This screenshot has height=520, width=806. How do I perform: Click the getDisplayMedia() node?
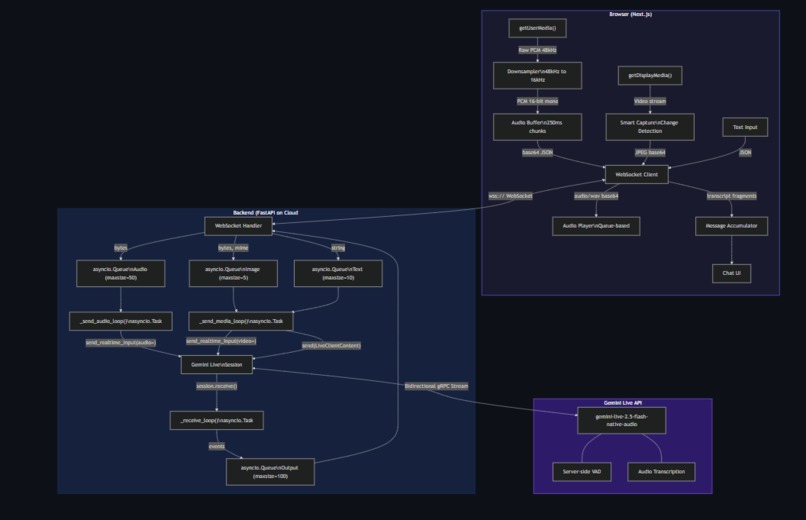pos(650,76)
